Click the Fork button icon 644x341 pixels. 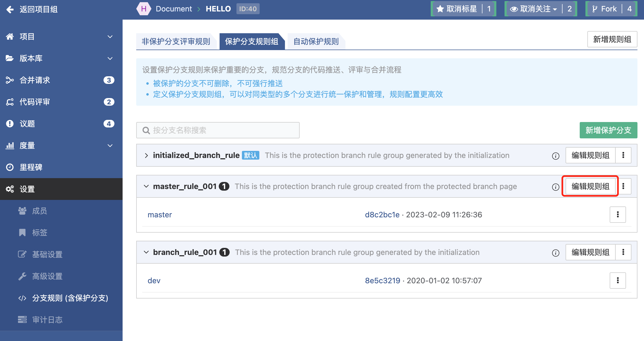[595, 9]
